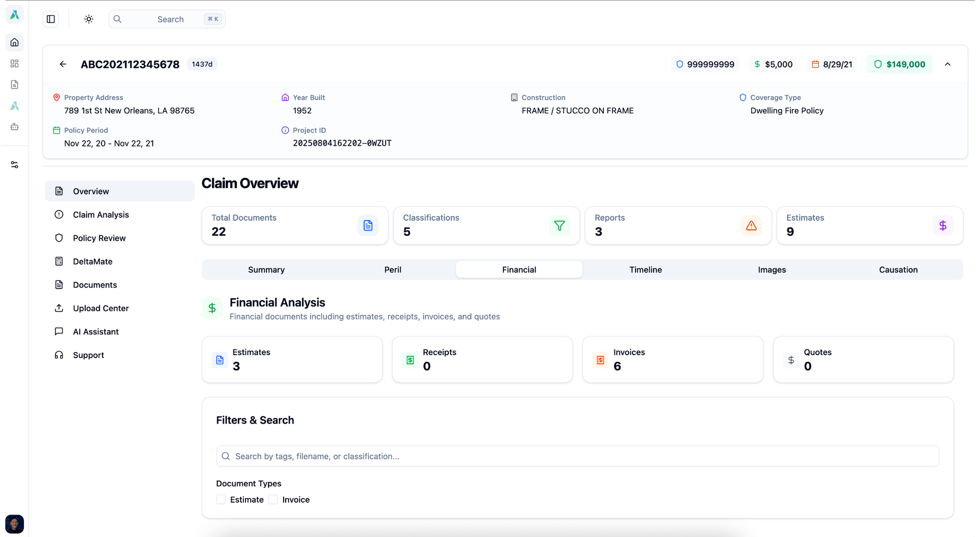Image resolution: width=980 pixels, height=537 pixels.
Task: Switch to the Timeline tab
Action: (645, 270)
